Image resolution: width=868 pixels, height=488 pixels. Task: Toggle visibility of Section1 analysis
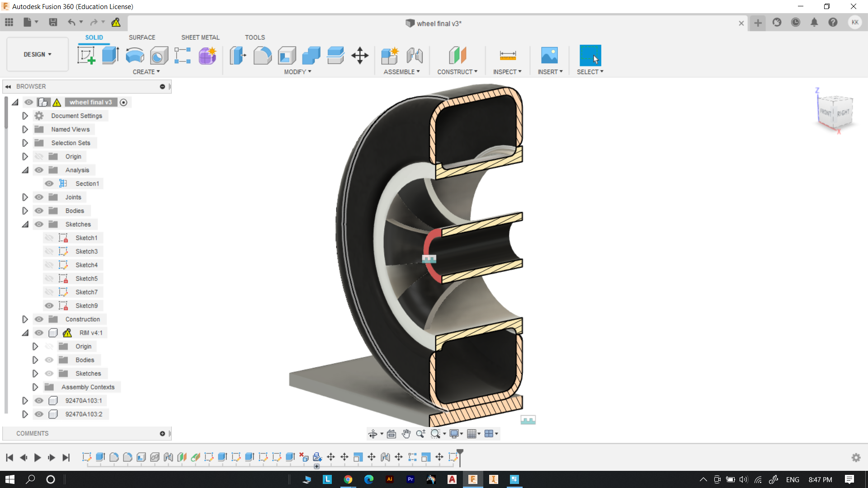pos(49,183)
